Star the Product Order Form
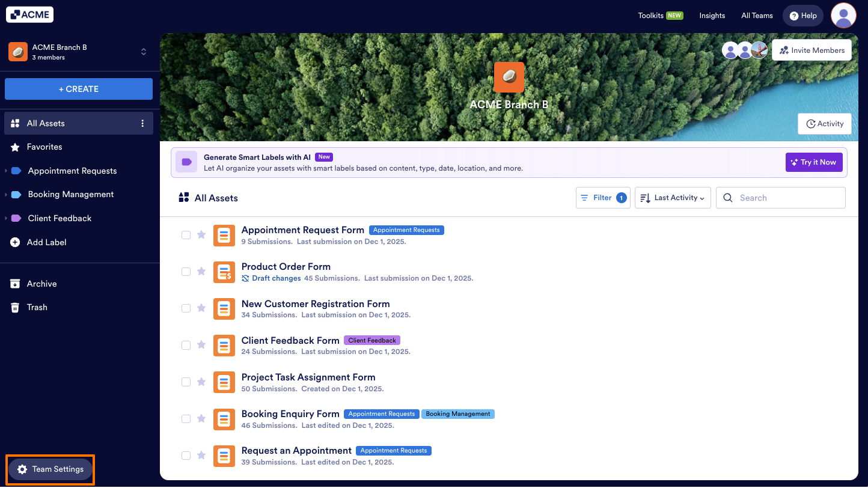Image resolution: width=868 pixels, height=488 pixels. [201, 271]
